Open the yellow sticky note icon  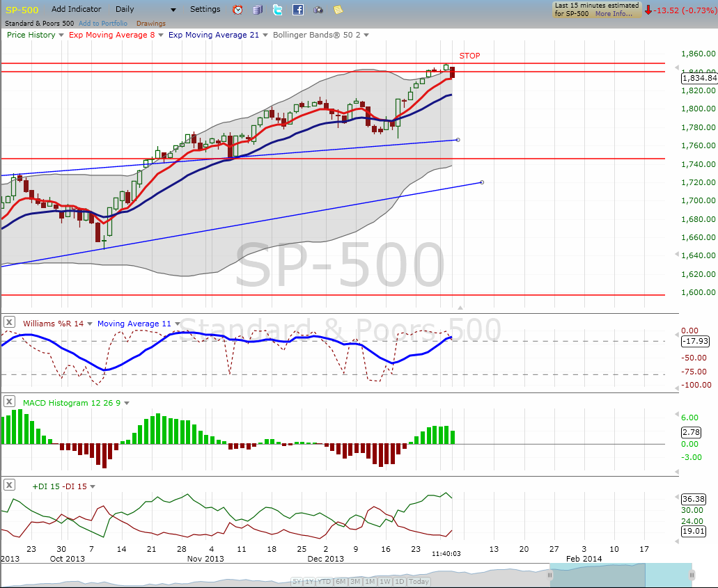[338, 10]
